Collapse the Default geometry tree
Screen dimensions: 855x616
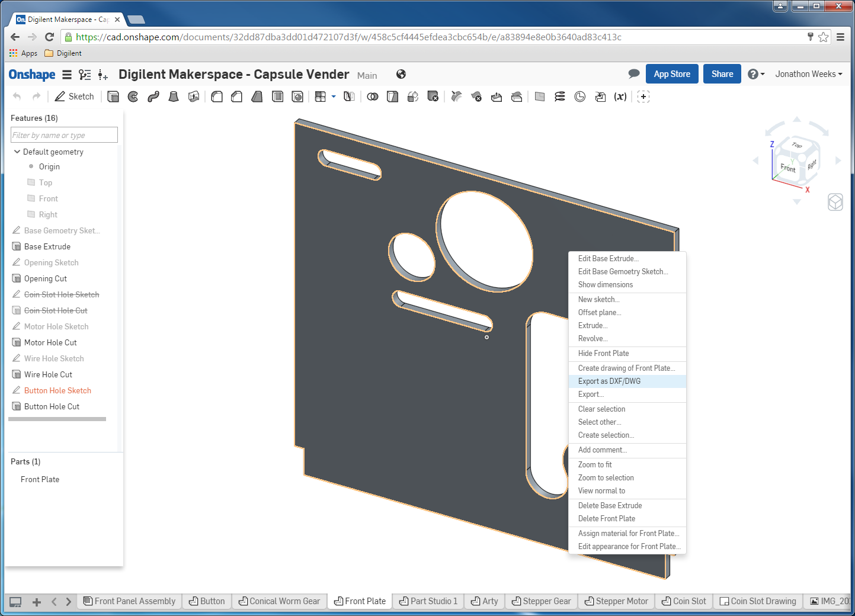pyautogui.click(x=17, y=152)
